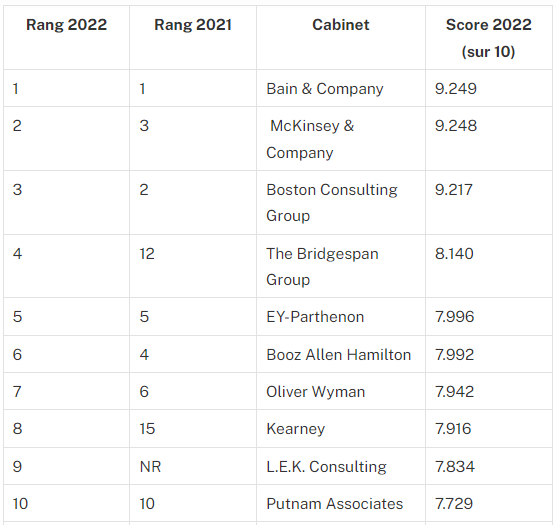Click the Oliver Wyman cell

pyautogui.click(x=341, y=391)
